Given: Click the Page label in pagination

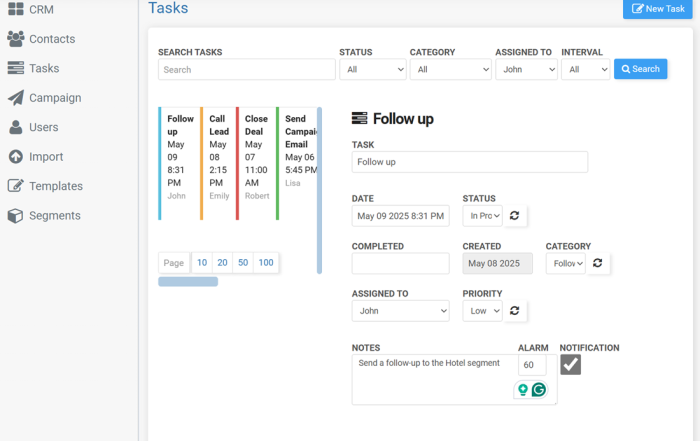Looking at the screenshot, I should (174, 262).
